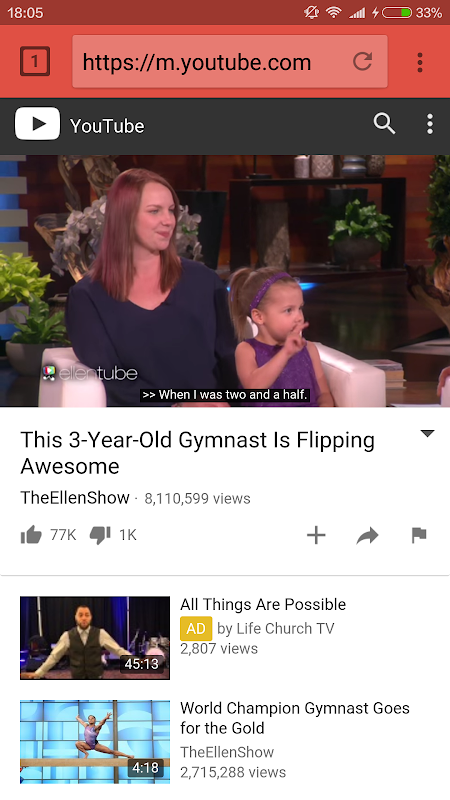The width and height of the screenshot is (450, 800).
Task: Select World Champion Gymnast Goes for the Gold title
Action: click(295, 718)
